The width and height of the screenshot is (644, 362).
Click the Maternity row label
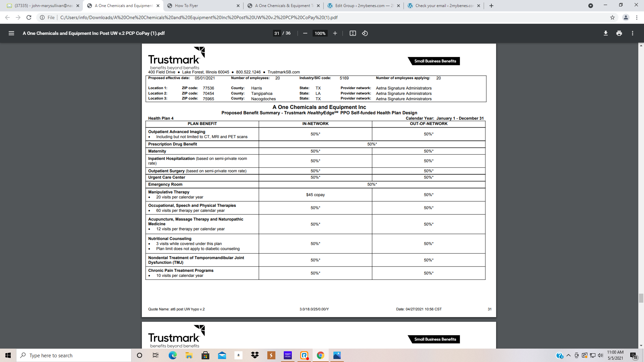pyautogui.click(x=157, y=151)
